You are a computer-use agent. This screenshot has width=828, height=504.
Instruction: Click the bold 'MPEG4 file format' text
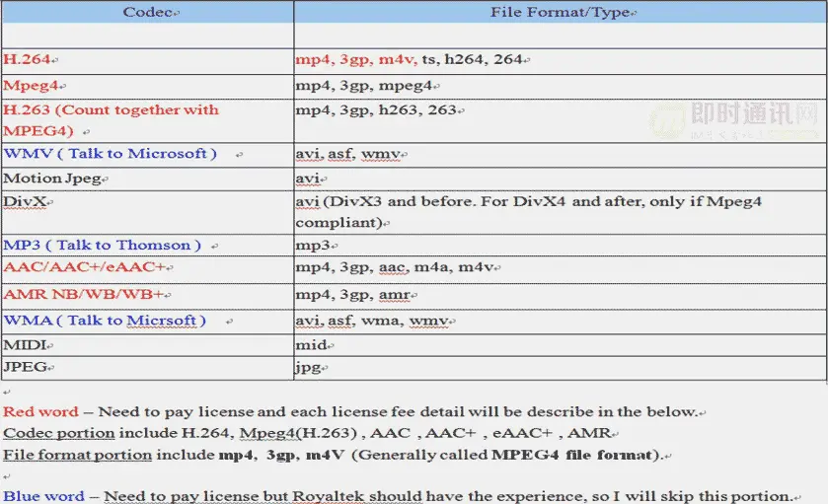pos(572,455)
